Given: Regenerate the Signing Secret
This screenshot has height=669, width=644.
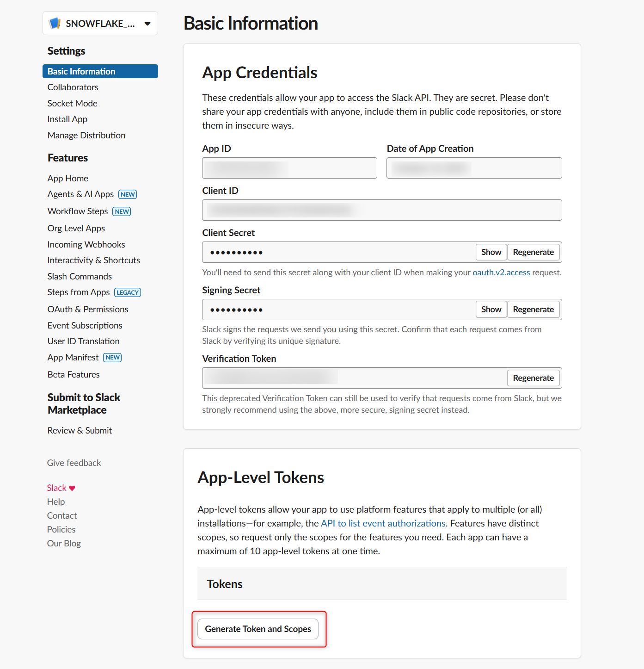Looking at the screenshot, I should click(533, 310).
